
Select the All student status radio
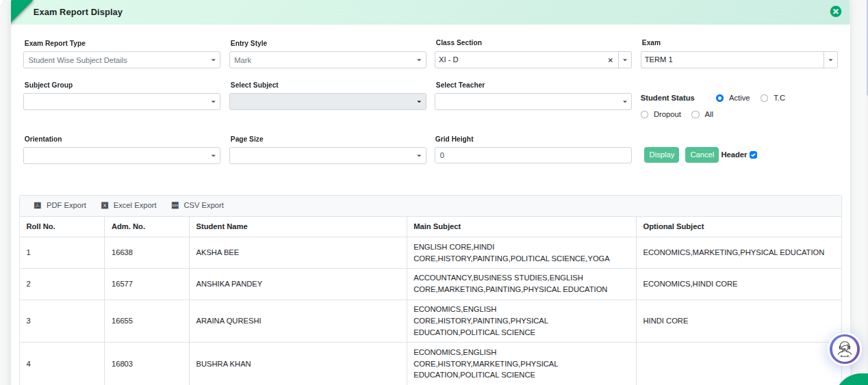pyautogui.click(x=695, y=115)
